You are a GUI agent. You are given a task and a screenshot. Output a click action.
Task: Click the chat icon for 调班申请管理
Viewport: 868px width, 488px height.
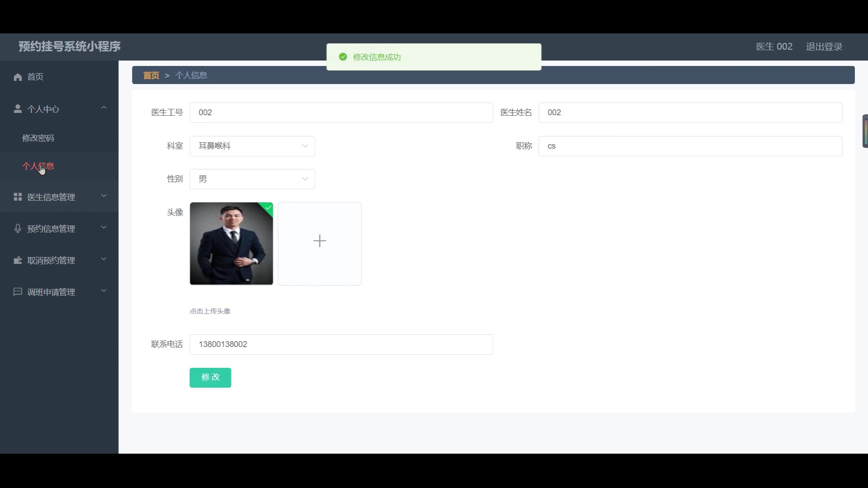coord(18,292)
